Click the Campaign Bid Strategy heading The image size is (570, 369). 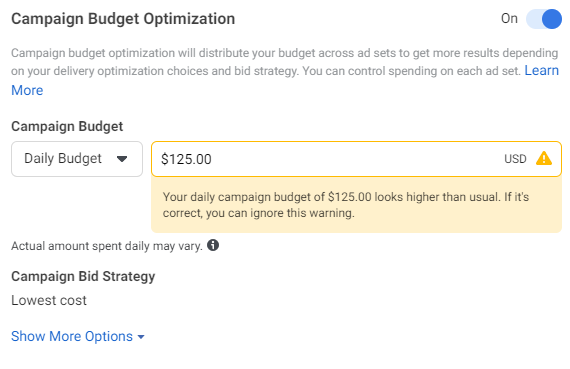83,276
